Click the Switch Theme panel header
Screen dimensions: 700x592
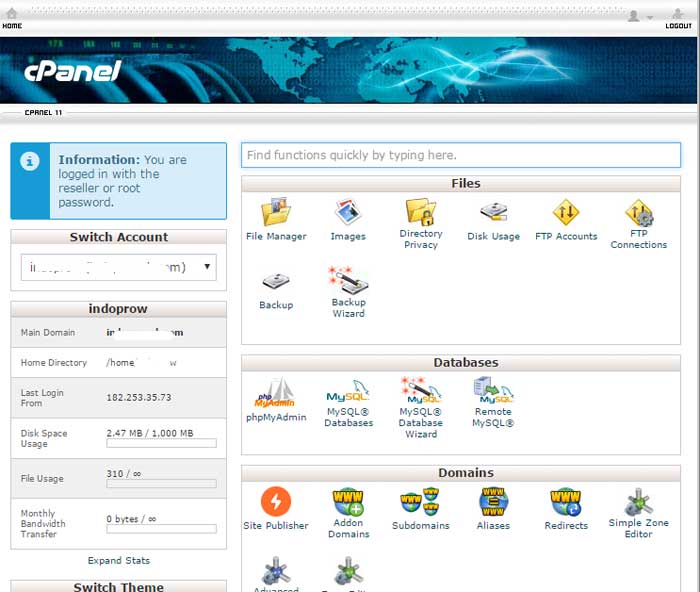(x=119, y=586)
